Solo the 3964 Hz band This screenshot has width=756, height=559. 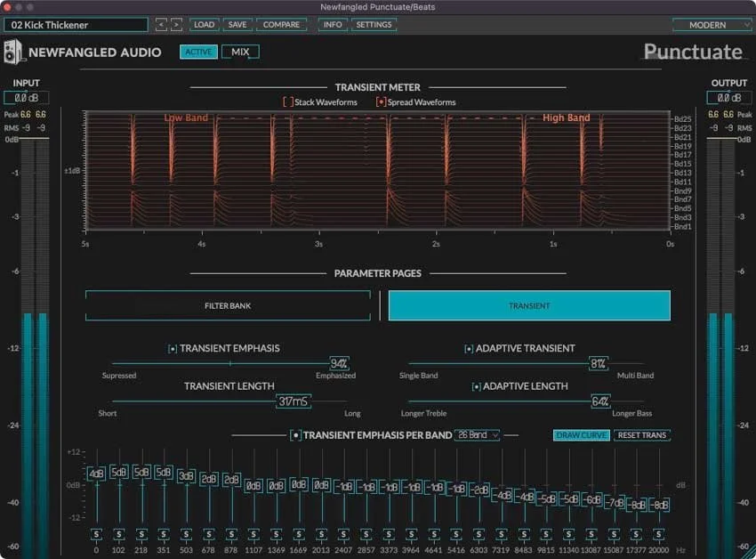tap(411, 534)
